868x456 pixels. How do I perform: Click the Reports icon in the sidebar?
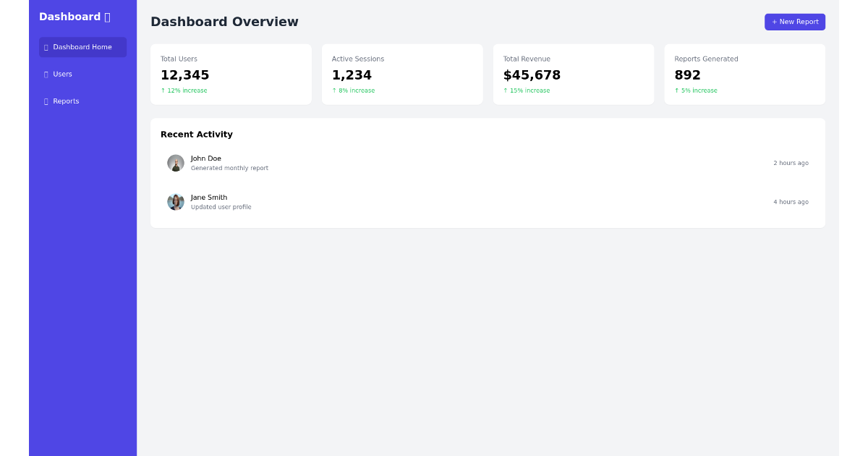(46, 101)
